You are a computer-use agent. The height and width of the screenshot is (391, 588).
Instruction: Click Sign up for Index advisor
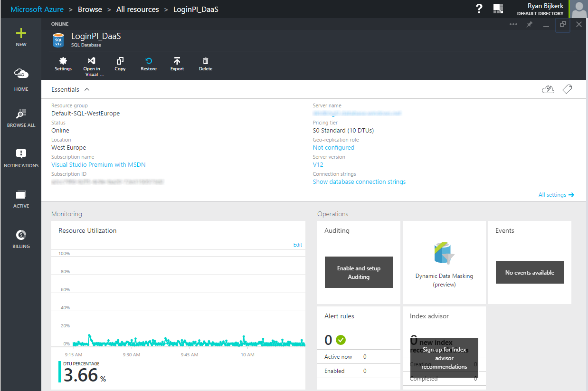click(x=444, y=357)
